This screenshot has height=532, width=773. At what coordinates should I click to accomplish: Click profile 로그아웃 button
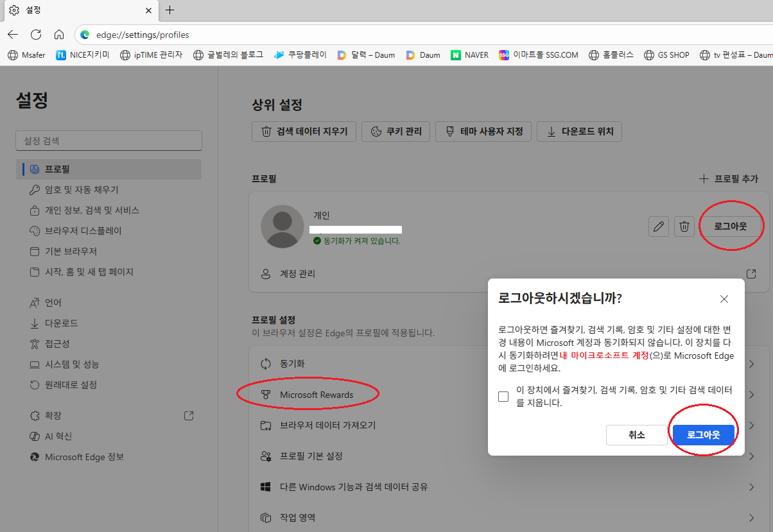coord(731,227)
